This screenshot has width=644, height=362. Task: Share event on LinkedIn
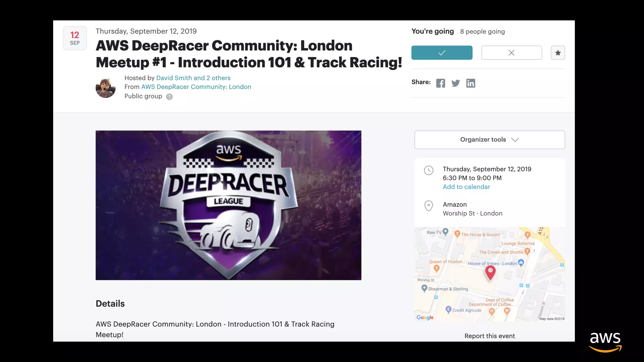pos(470,83)
